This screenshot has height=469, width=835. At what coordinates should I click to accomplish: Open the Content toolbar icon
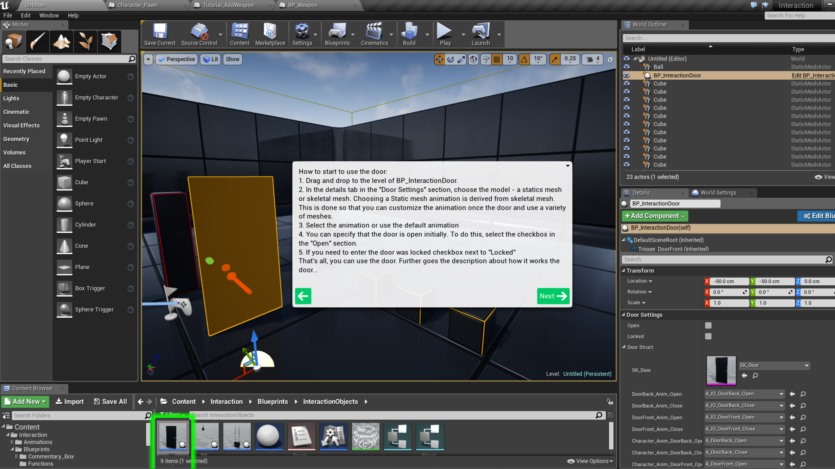[x=239, y=34]
